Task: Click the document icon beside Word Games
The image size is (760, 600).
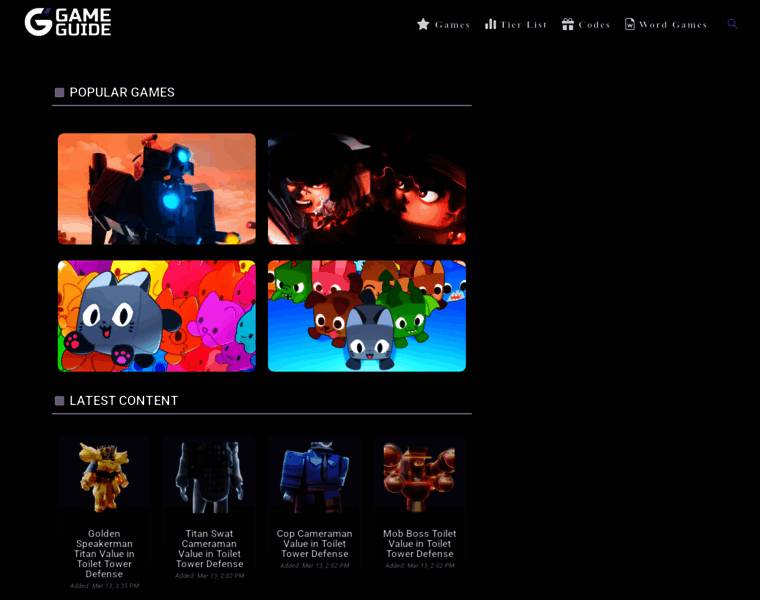Action: [630, 24]
